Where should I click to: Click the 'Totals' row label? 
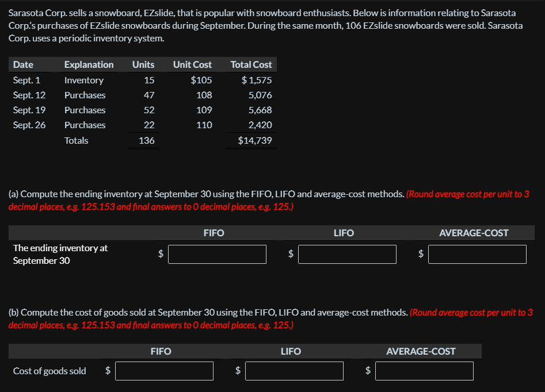point(76,141)
